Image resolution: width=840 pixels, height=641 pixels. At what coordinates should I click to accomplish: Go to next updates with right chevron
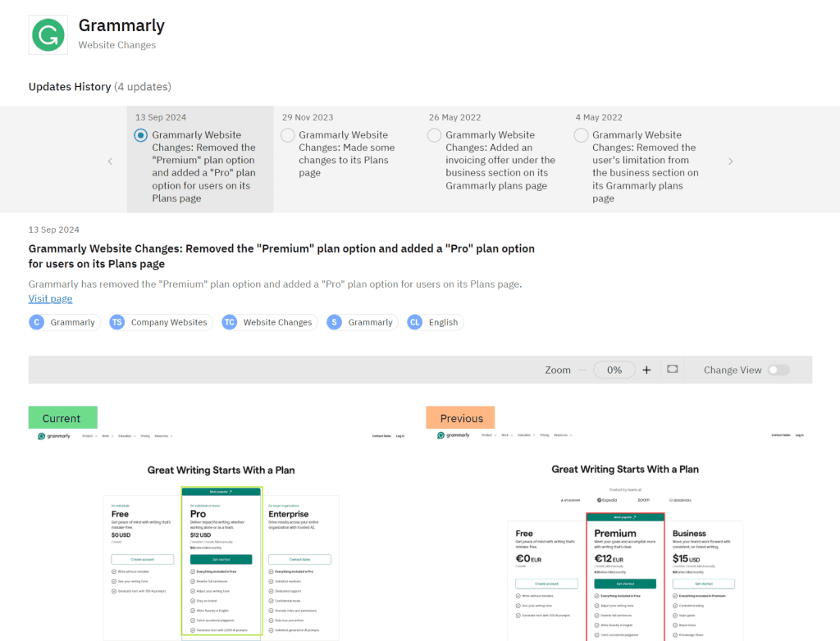click(731, 161)
